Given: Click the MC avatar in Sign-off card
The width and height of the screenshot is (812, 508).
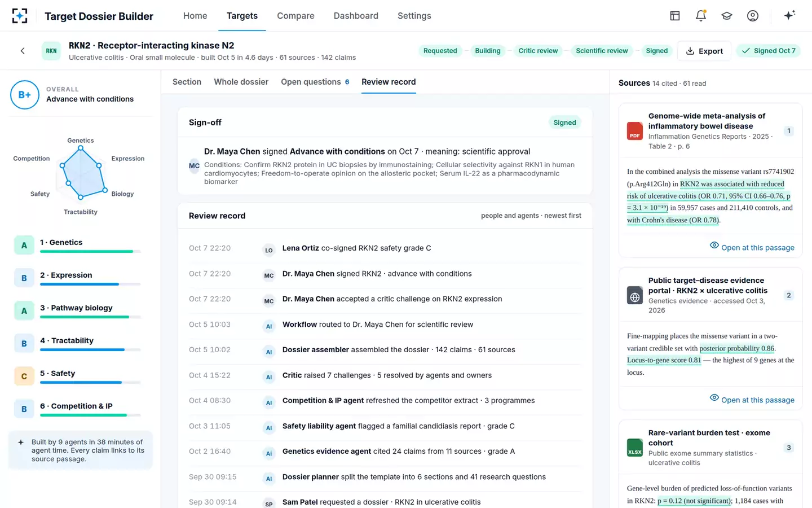Looking at the screenshot, I should (x=195, y=166).
